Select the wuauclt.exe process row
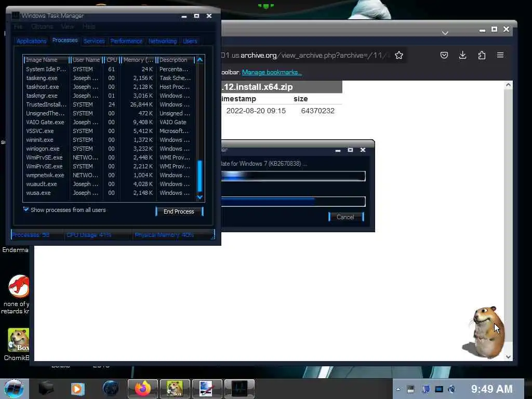 [109, 184]
